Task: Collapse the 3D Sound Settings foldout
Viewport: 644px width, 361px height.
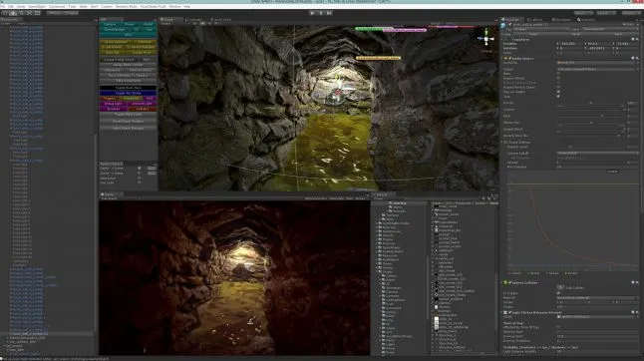Action: 505,142
